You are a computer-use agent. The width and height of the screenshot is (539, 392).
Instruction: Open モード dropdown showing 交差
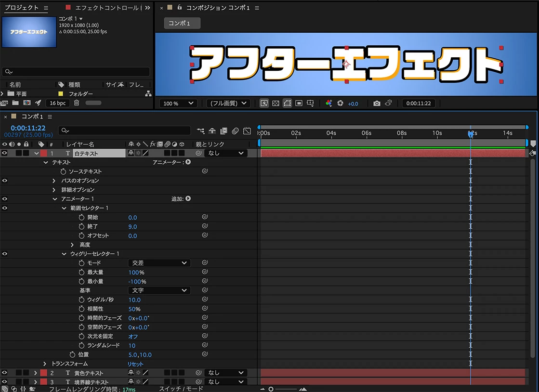pos(159,263)
